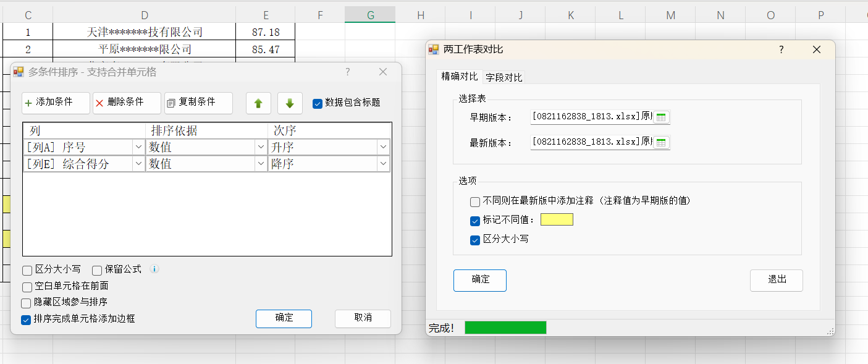The width and height of the screenshot is (868, 364).
Task: Toggle the 标记不同值 checkbox
Action: point(475,221)
